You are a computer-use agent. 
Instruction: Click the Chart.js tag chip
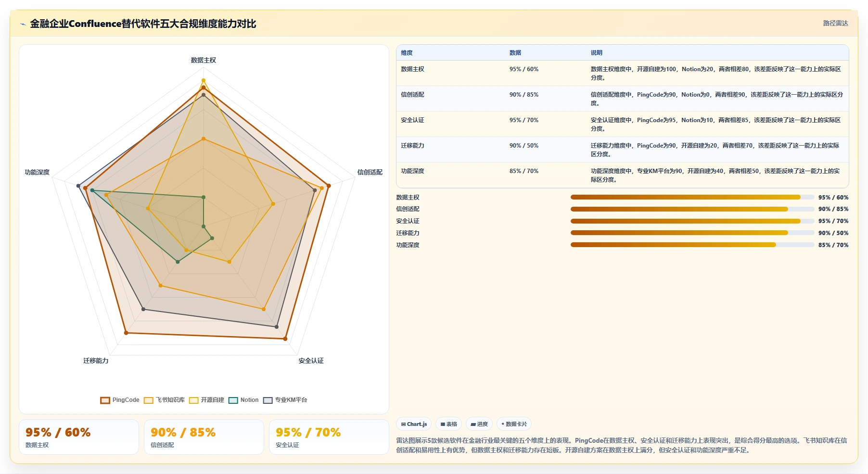[x=414, y=424]
